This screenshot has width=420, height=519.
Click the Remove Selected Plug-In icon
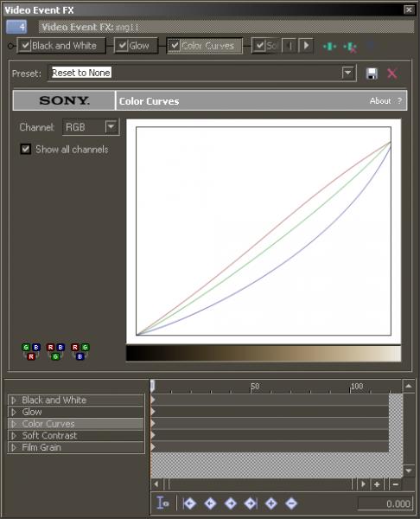350,47
